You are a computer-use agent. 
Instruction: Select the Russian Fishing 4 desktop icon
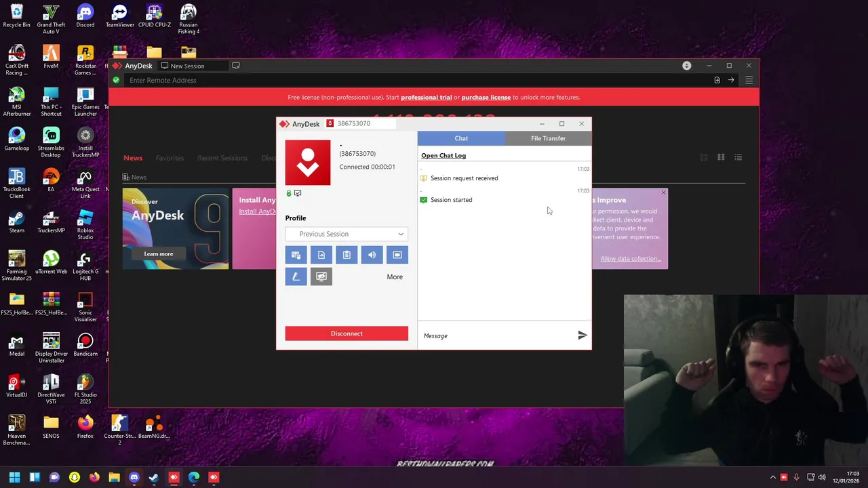tap(189, 20)
